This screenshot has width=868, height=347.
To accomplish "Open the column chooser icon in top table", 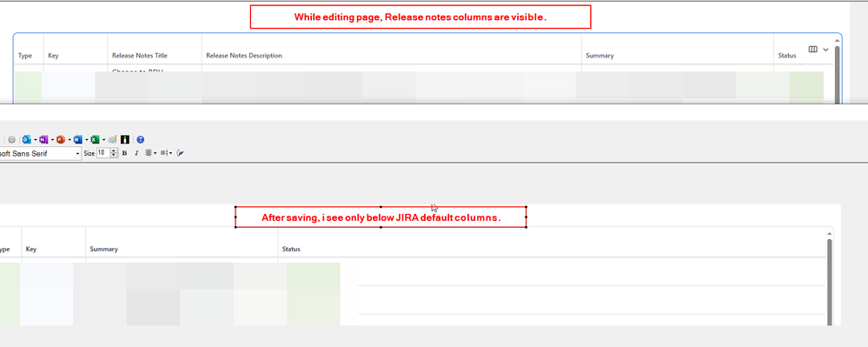I will [812, 50].
